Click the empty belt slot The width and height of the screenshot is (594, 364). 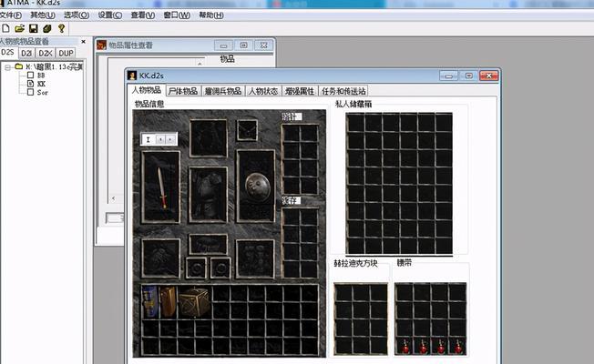click(208, 245)
